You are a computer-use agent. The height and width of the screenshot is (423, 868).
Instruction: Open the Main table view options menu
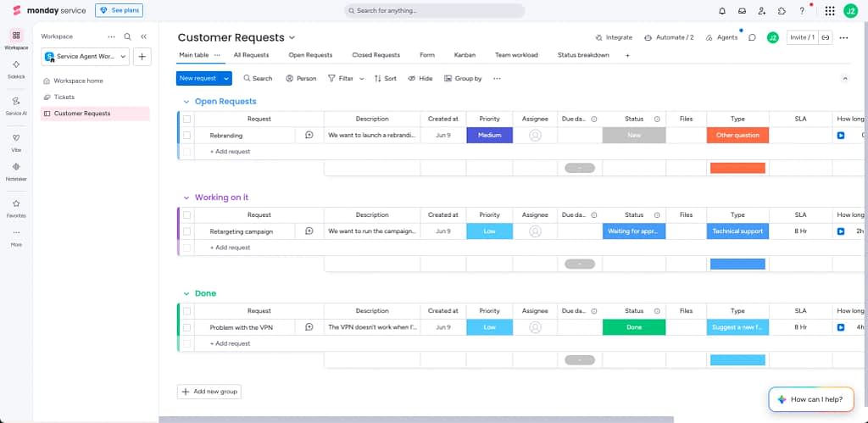[x=217, y=55]
